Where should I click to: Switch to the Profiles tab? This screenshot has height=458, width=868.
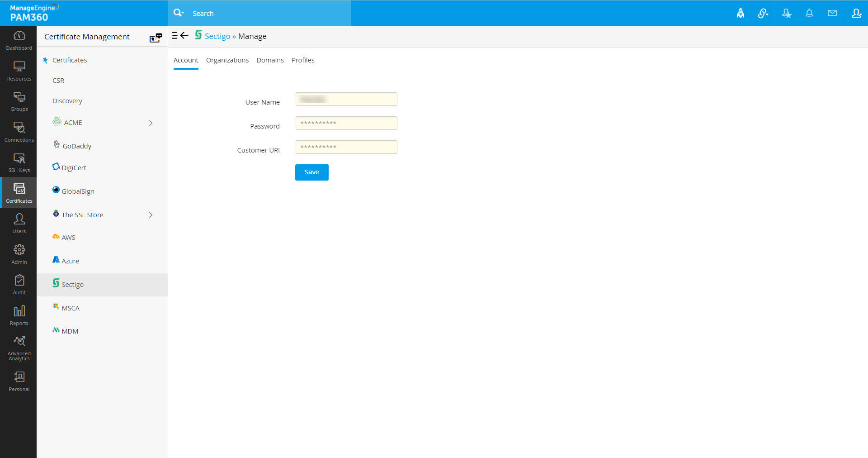pos(303,60)
